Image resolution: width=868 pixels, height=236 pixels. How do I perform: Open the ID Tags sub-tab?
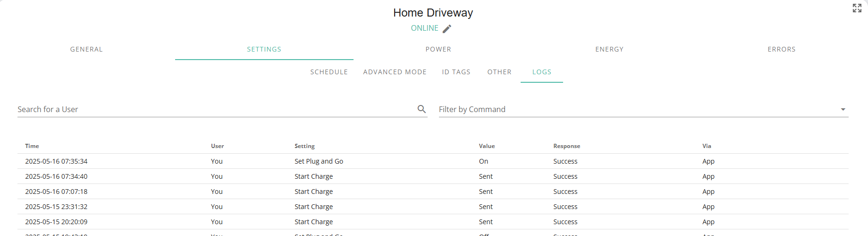click(456, 72)
